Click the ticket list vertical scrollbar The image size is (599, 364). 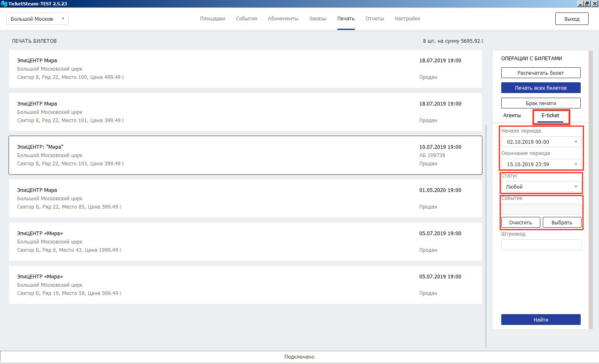click(x=486, y=236)
